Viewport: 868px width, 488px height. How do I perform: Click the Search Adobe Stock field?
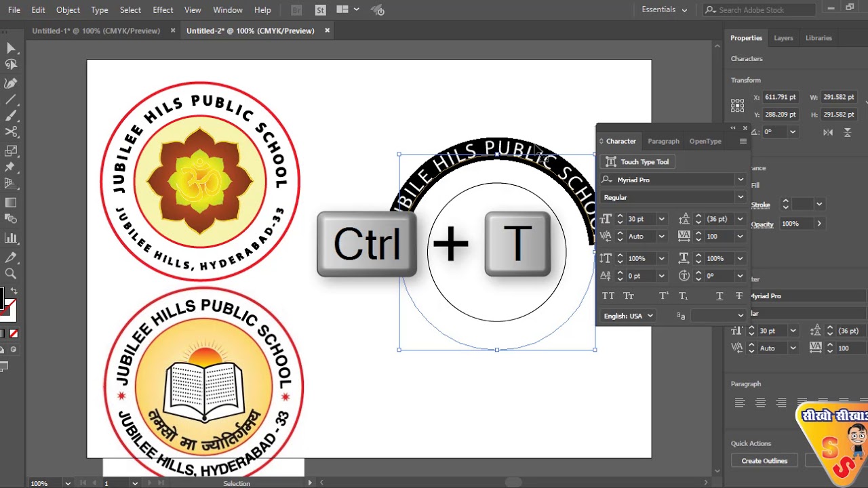pos(759,9)
